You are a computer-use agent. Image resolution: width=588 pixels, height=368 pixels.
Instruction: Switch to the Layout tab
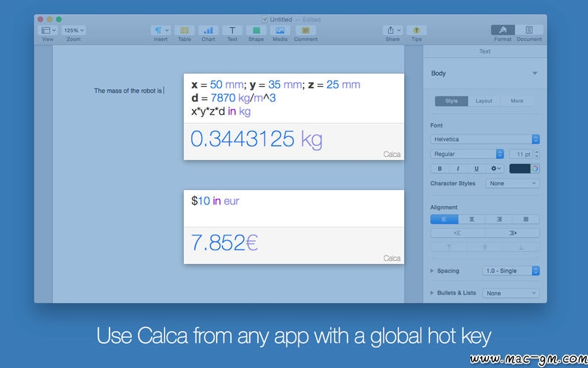(x=484, y=101)
